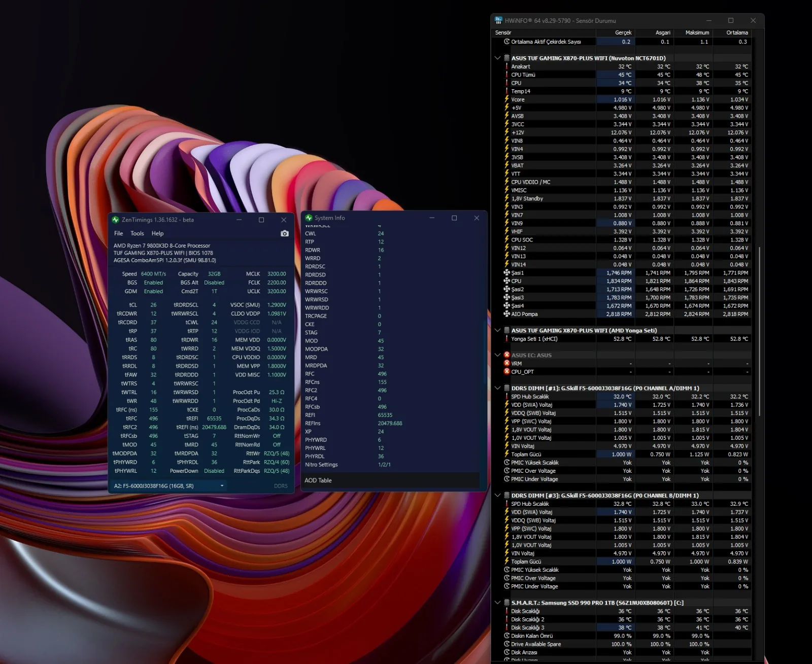Click the lightning icon beside Vcore row
This screenshot has height=664, width=812.
tap(506, 99)
